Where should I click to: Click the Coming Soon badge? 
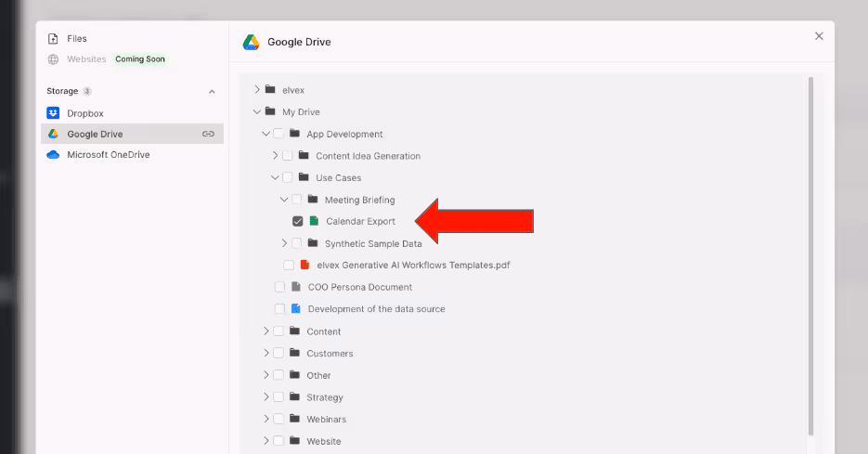[140, 59]
